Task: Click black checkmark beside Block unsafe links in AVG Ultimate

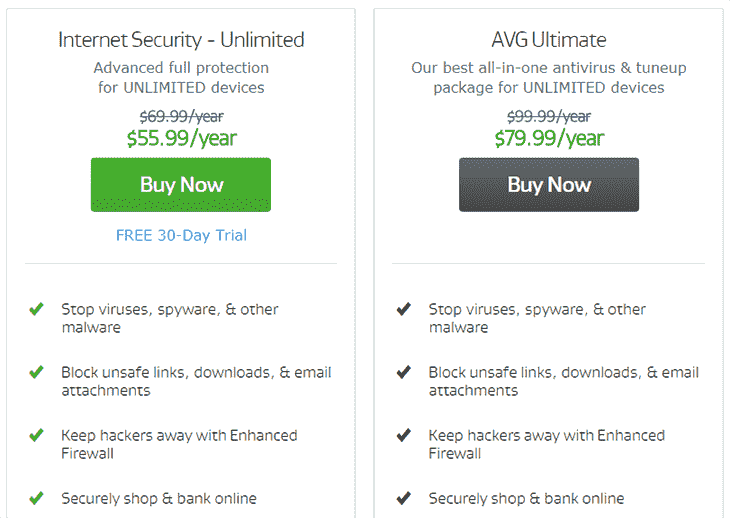Action: 404,372
